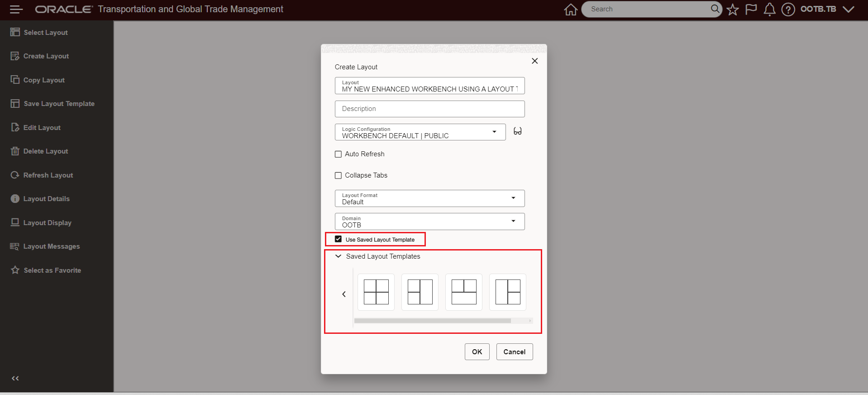Select template with tall left pane

tap(508, 292)
